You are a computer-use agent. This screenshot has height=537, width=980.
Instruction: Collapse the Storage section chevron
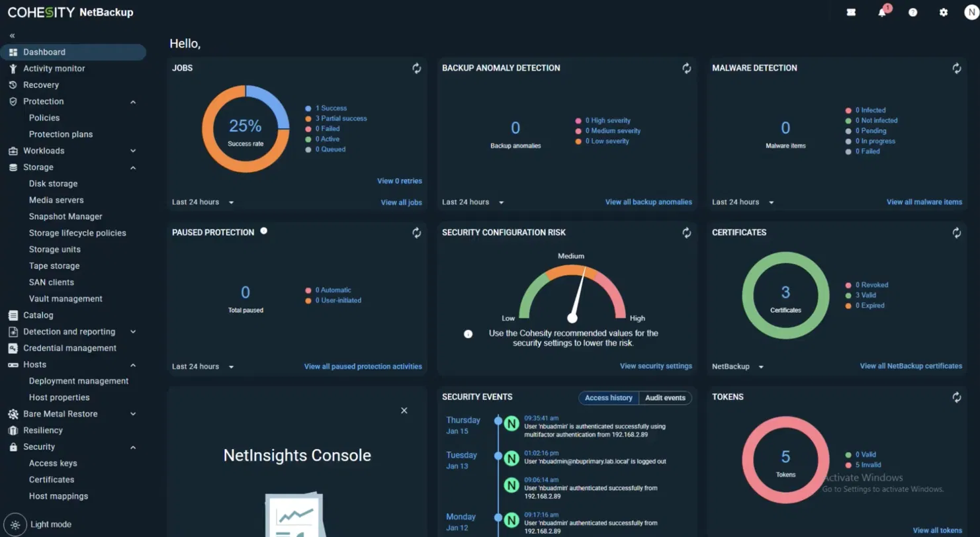point(133,167)
